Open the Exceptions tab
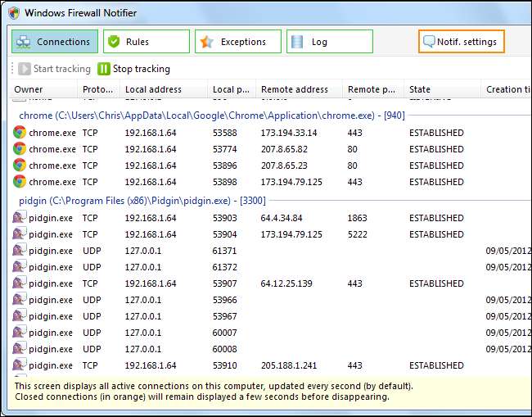Image resolution: width=532 pixels, height=417 pixels. [x=237, y=42]
